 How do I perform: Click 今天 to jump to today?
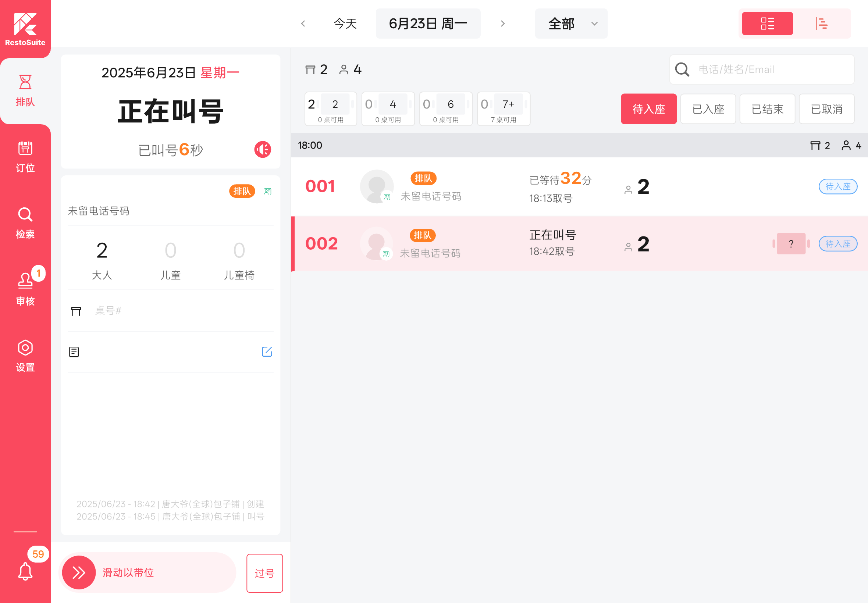pos(345,24)
